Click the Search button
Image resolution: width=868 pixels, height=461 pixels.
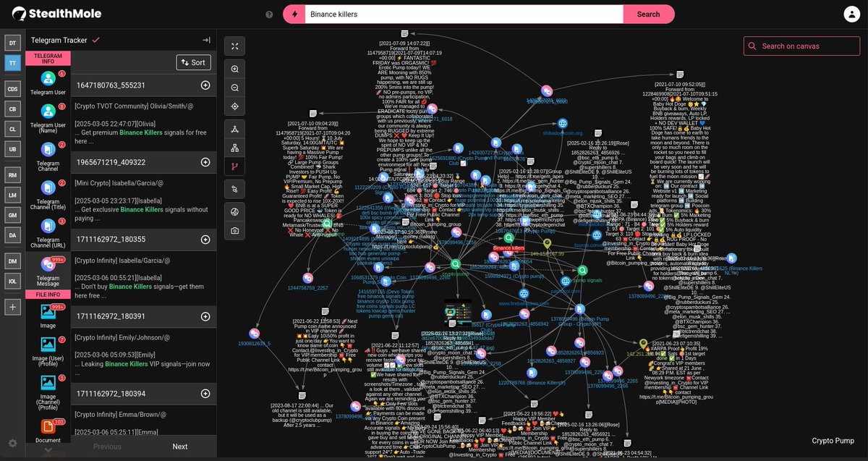tap(648, 14)
